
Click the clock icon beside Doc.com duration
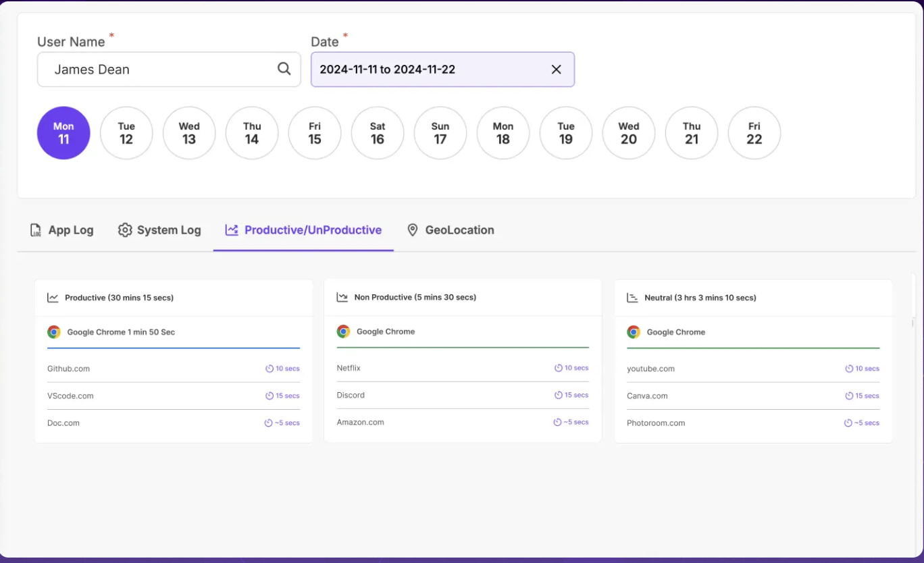click(268, 423)
